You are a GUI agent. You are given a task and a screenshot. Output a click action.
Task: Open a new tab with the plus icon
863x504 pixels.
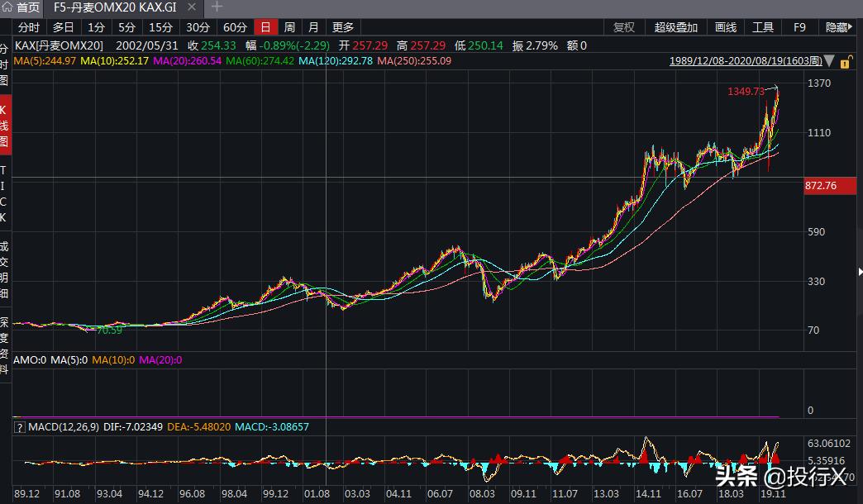point(217,7)
